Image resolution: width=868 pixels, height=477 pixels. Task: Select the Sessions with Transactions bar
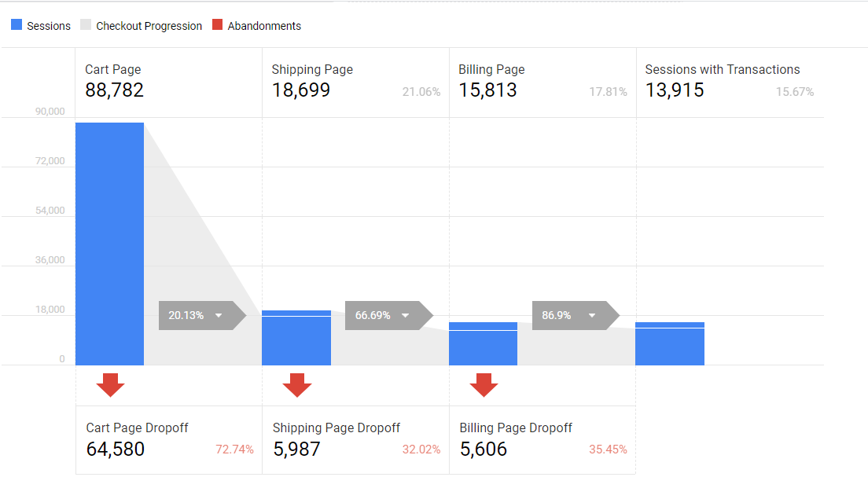pyautogui.click(x=670, y=344)
